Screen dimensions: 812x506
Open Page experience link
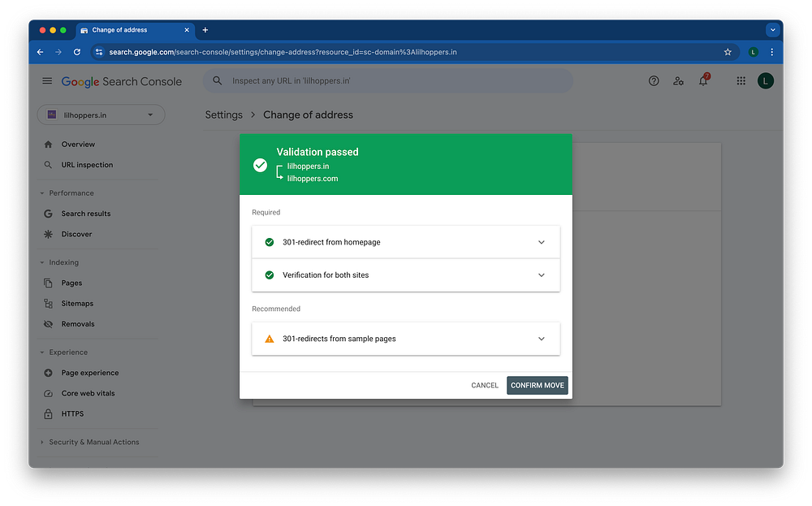pyautogui.click(x=90, y=373)
